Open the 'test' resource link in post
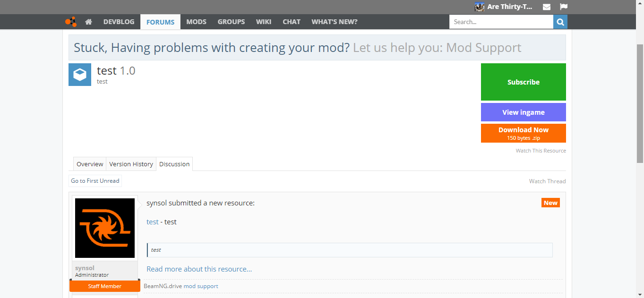Image resolution: width=644 pixels, height=298 pixels. [153, 222]
